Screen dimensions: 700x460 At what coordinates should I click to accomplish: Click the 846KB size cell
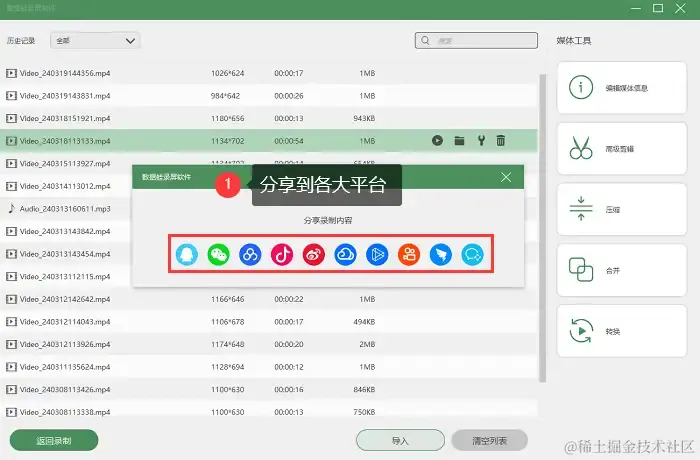(364, 389)
